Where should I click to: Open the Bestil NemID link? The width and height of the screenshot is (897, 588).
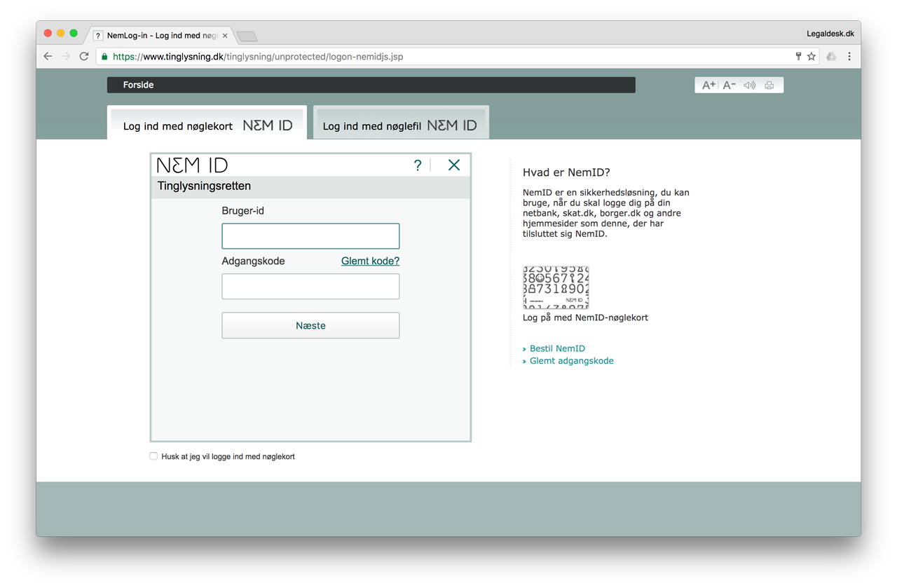(557, 348)
